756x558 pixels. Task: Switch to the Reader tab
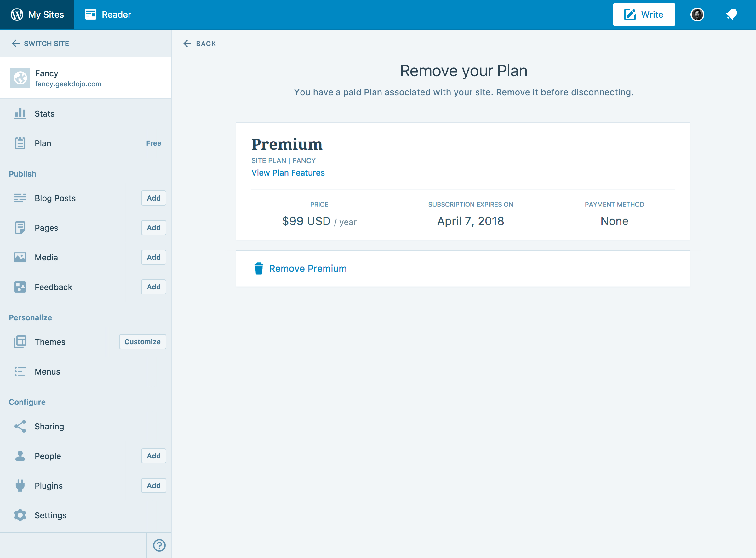pos(108,15)
